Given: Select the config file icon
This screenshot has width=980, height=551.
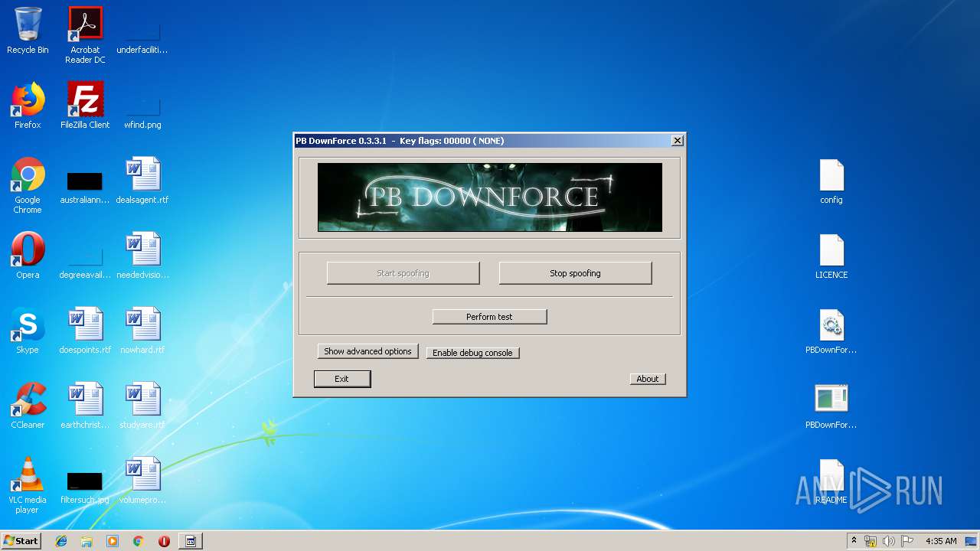Looking at the screenshot, I should [x=831, y=181].
